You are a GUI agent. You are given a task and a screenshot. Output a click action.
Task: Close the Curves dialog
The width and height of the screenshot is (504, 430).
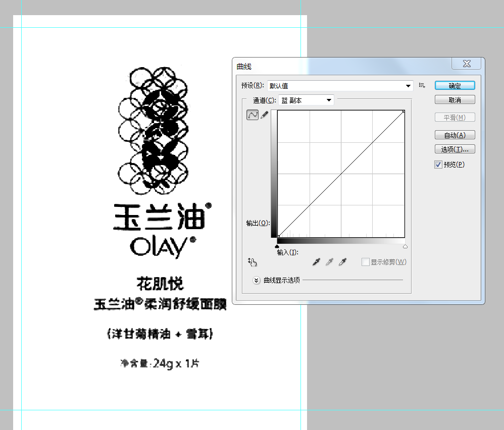467,64
